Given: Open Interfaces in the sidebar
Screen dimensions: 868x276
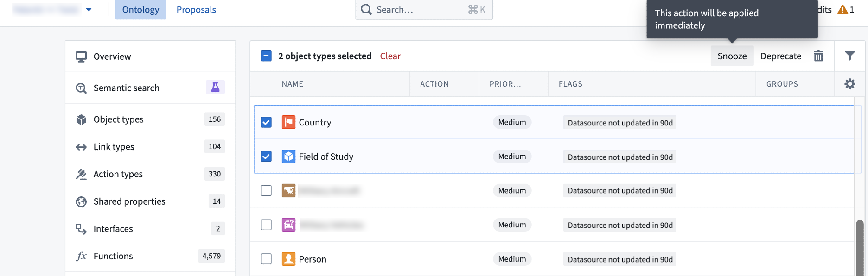Looking at the screenshot, I should coord(150,229).
